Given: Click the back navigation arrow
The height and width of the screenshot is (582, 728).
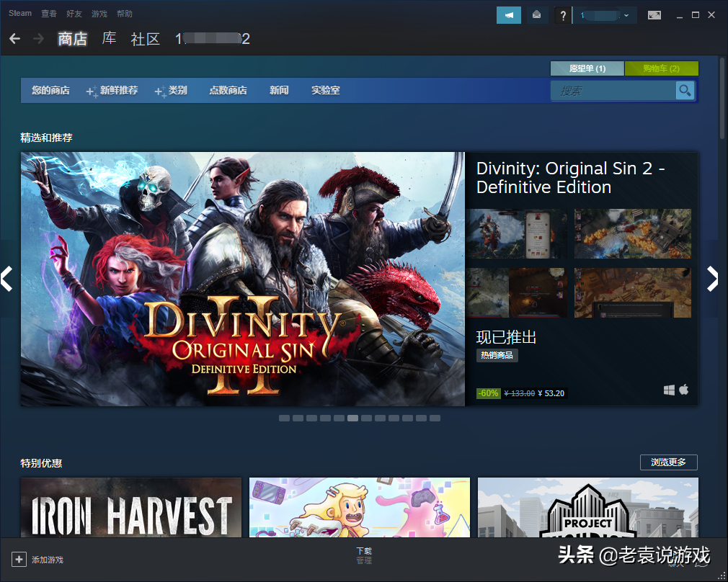Looking at the screenshot, I should [14, 39].
